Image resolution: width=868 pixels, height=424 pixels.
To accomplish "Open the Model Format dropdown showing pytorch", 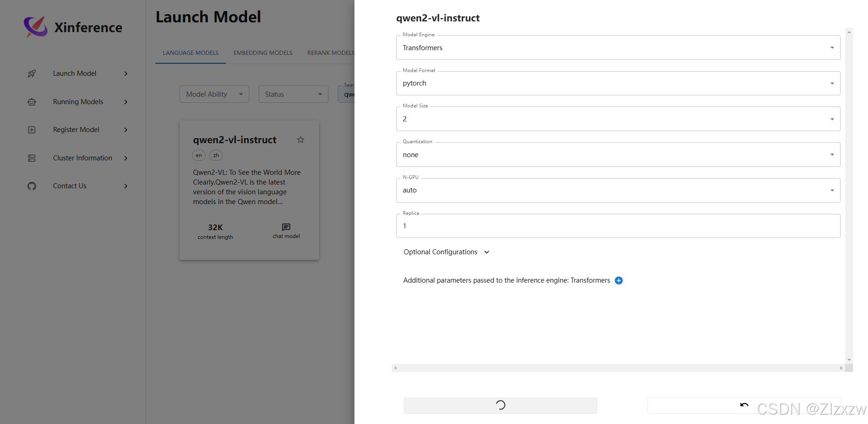I will (x=618, y=83).
